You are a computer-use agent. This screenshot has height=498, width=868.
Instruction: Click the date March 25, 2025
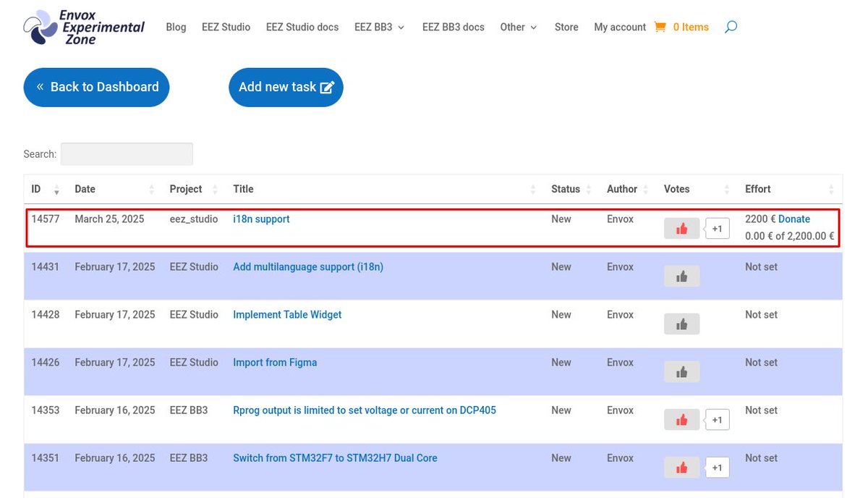[109, 219]
